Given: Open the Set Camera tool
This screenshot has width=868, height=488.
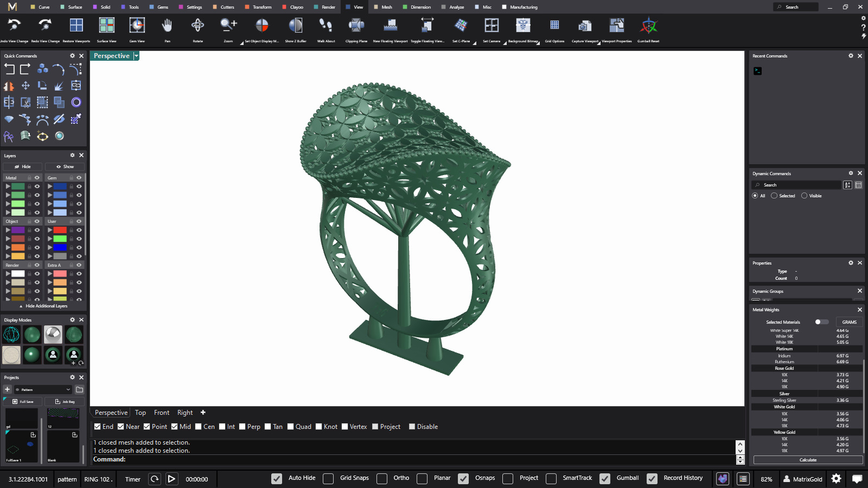Looking at the screenshot, I should [492, 25].
